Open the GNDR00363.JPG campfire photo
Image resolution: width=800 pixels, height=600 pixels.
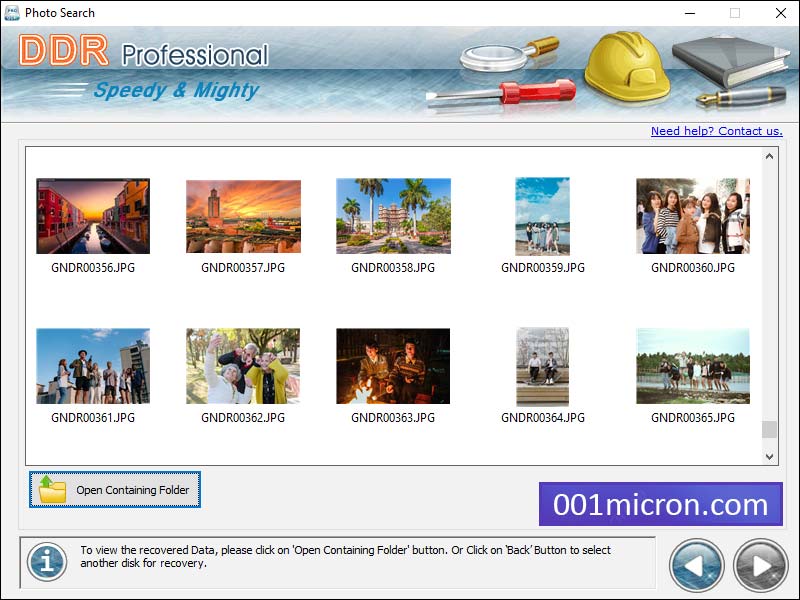392,366
